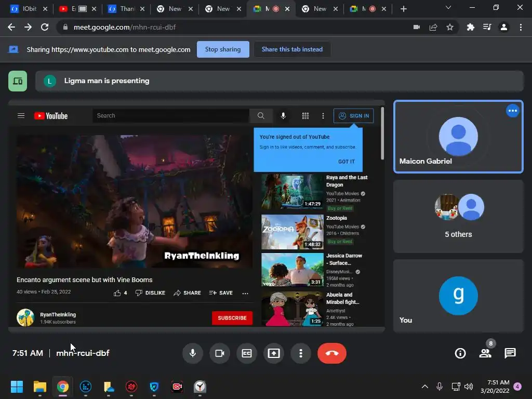Go back in browser history
This screenshot has height=399, width=532.
click(11, 27)
